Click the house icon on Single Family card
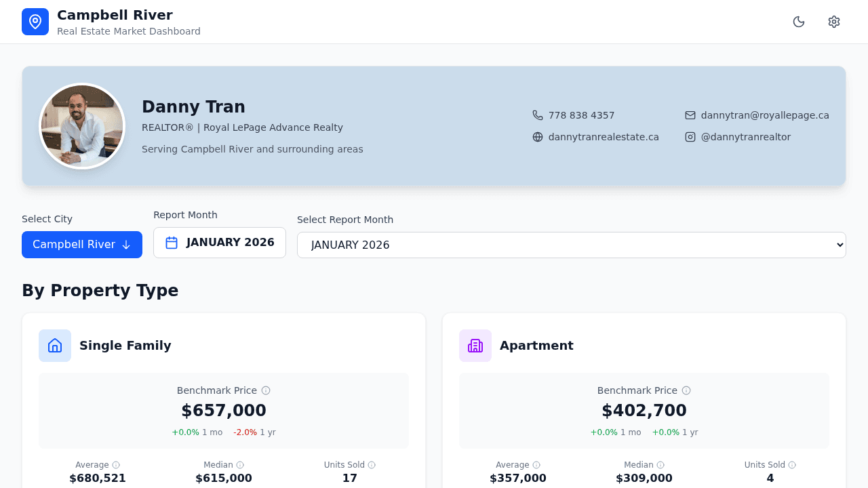The image size is (868, 488). coord(55,346)
